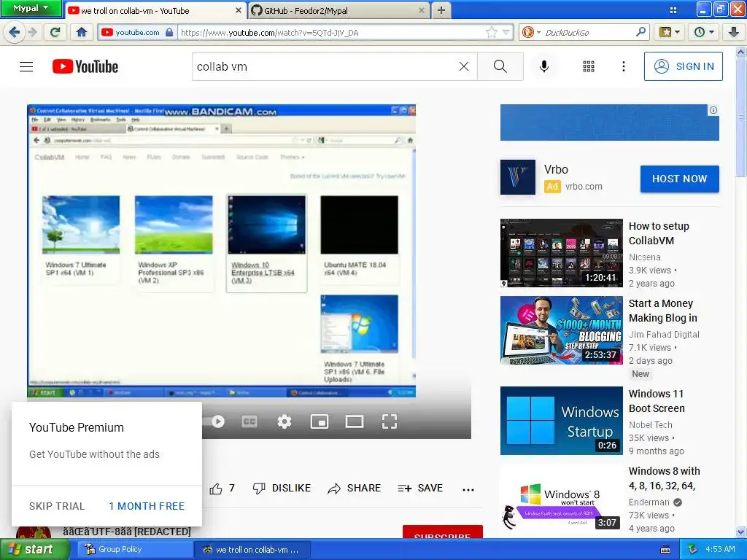Open the DuckDuckGo search engine dropdown
Screen dimensions: 747x560
tap(531, 32)
